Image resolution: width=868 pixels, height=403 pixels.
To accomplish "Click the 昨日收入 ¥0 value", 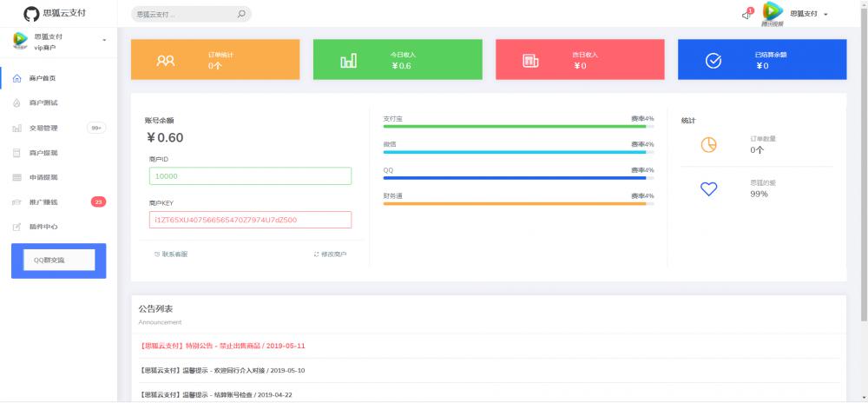I will click(x=579, y=66).
